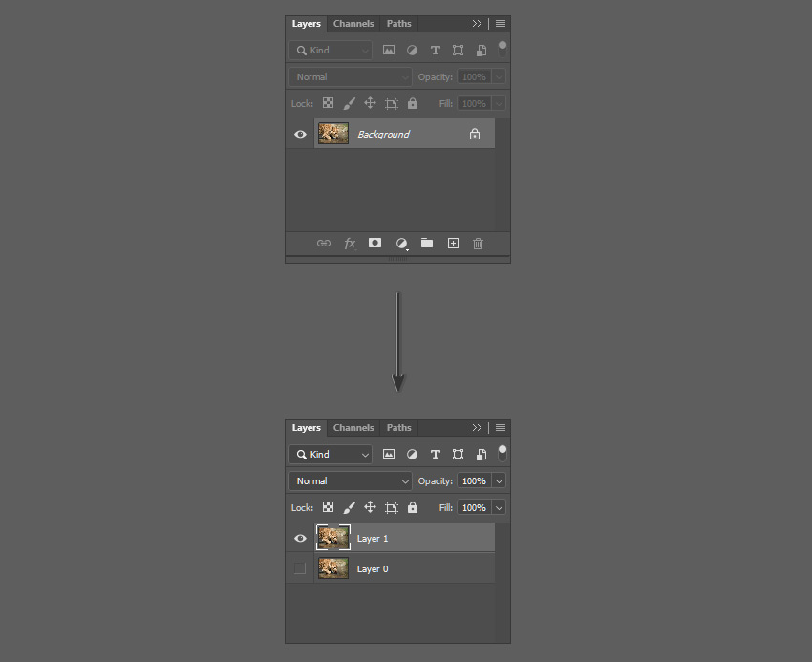The image size is (812, 662).
Task: Open Normal blend mode dropdown in bottom panel
Action: tap(351, 481)
